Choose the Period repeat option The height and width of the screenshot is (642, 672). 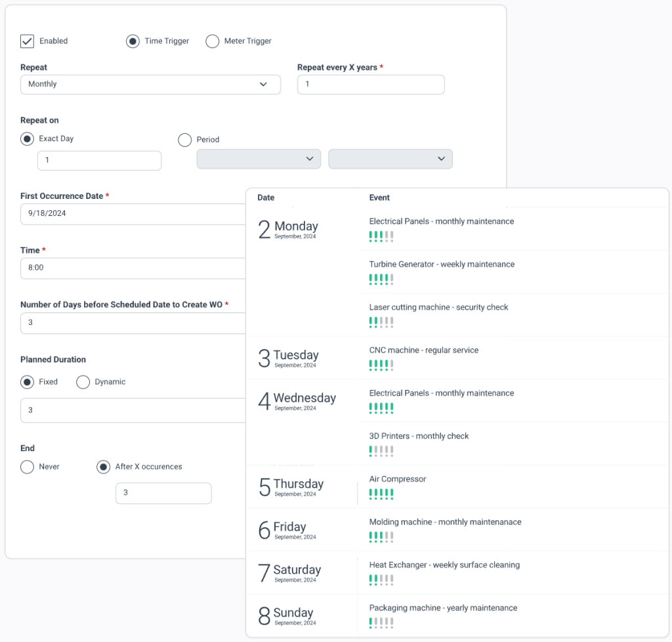(185, 140)
